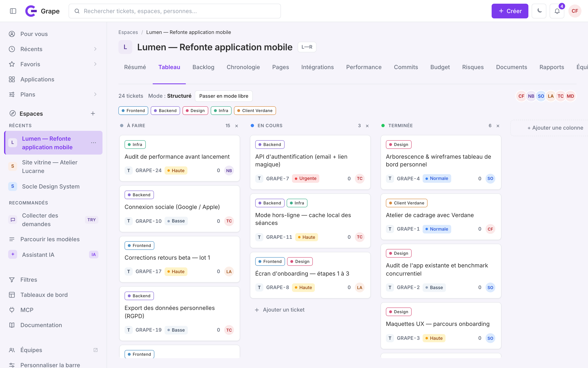This screenshot has height=368, width=588.
Task: Click the Grape logo icon
Action: 31,11
